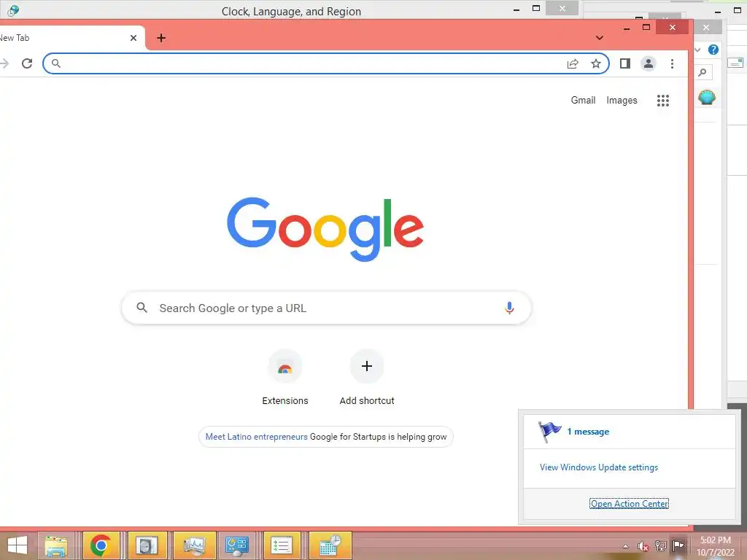Image resolution: width=747 pixels, height=560 pixels.
Task: Click the Clock, Language, and Region title icon
Action: click(x=13, y=10)
